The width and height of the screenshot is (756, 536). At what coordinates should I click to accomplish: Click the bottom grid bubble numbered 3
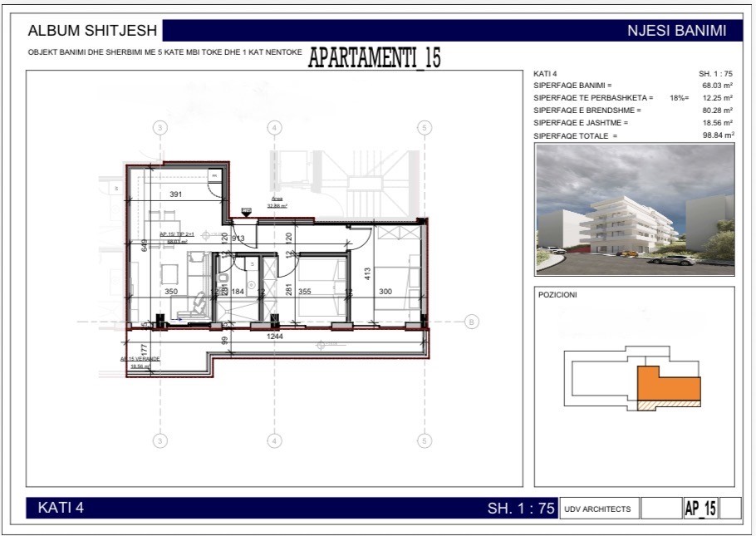click(160, 440)
